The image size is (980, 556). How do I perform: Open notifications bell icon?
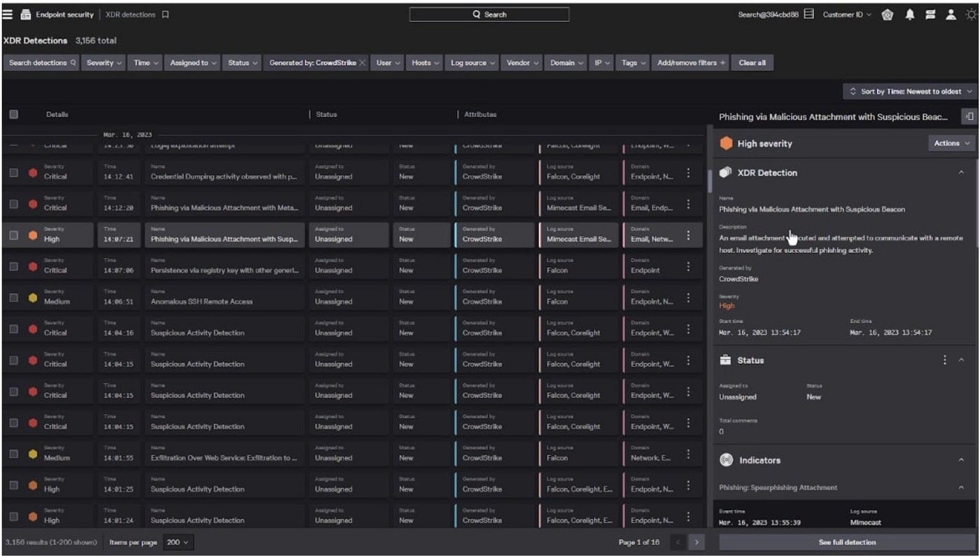[910, 15]
